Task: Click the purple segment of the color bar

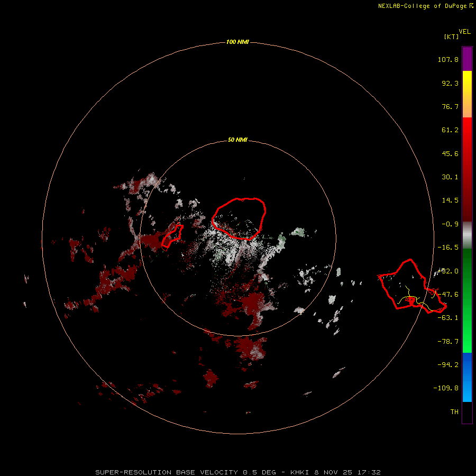Action: (467, 59)
